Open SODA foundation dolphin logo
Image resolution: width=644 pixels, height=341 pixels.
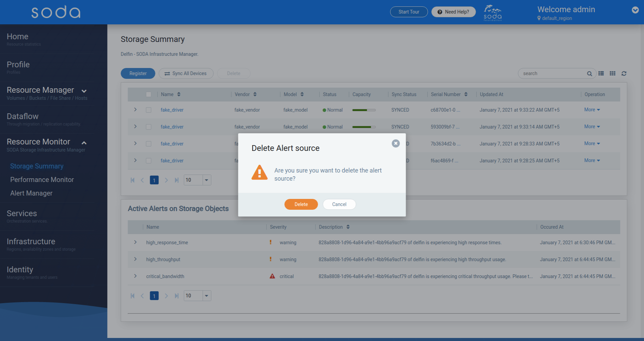click(x=493, y=13)
